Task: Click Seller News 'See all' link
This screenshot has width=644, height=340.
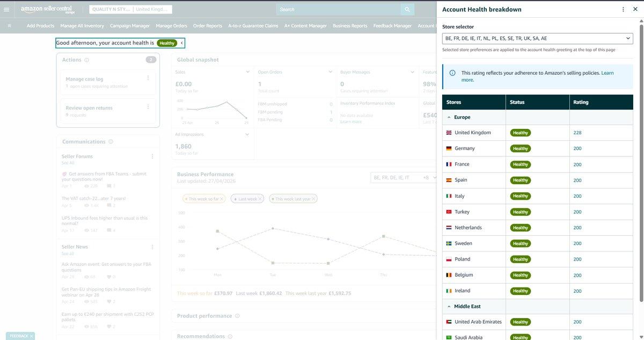Action: 68,254
